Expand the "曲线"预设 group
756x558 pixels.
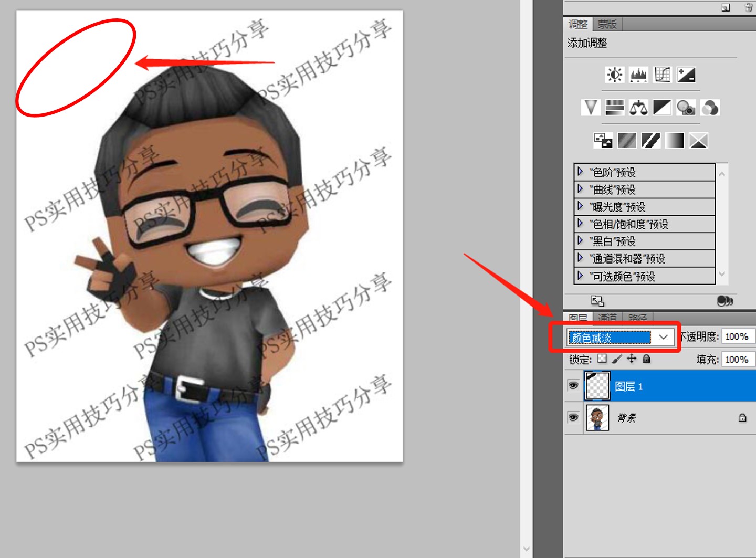coord(580,189)
